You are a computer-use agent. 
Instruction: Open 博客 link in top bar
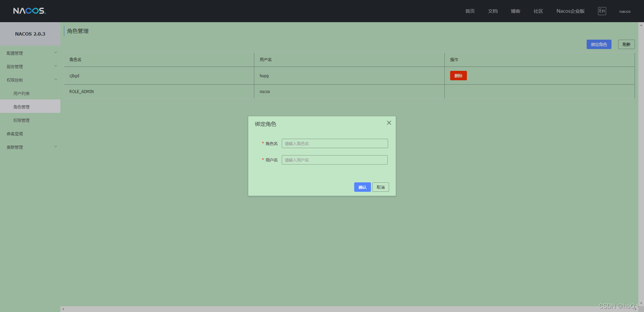click(x=516, y=11)
